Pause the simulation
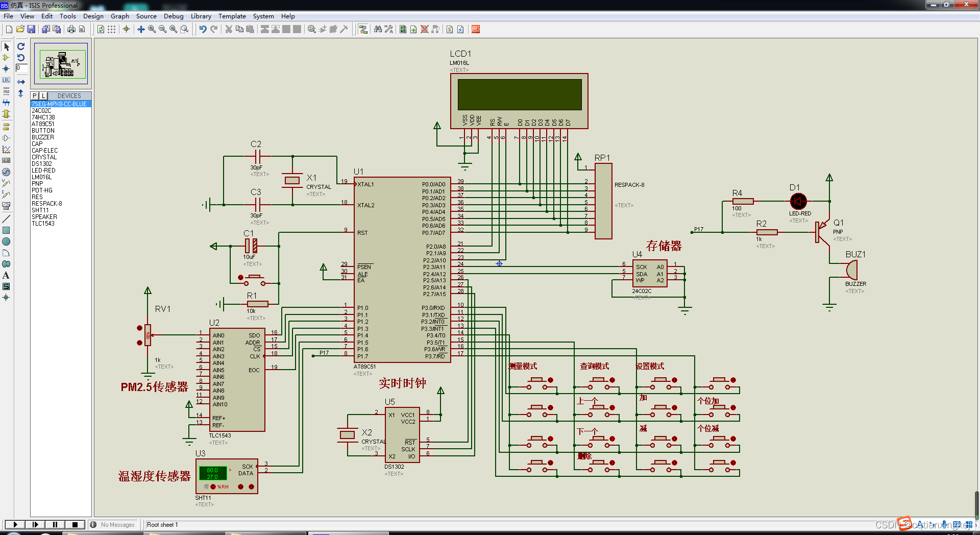980x535 pixels. [x=55, y=524]
